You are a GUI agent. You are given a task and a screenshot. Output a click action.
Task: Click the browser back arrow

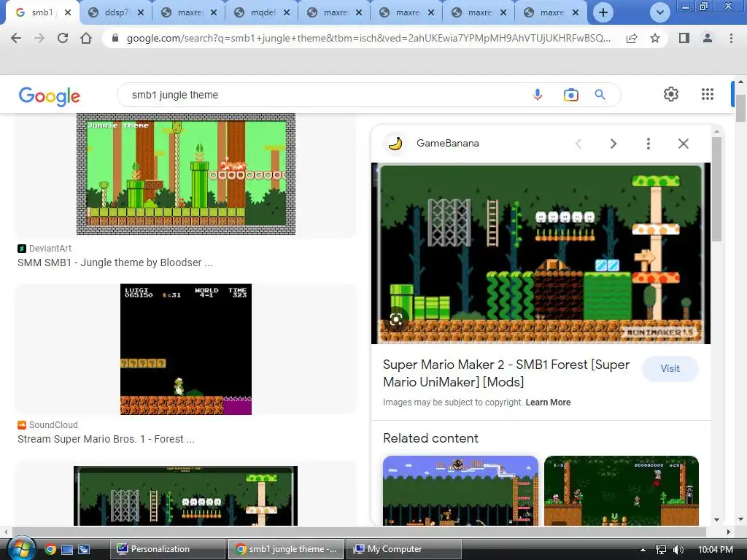(16, 38)
